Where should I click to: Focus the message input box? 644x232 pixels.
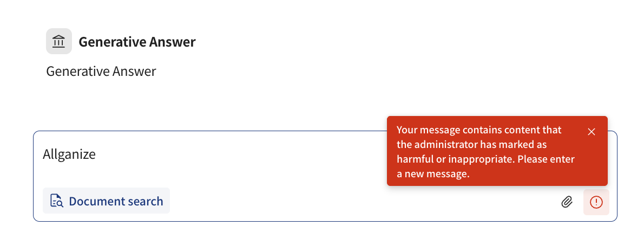(216, 163)
